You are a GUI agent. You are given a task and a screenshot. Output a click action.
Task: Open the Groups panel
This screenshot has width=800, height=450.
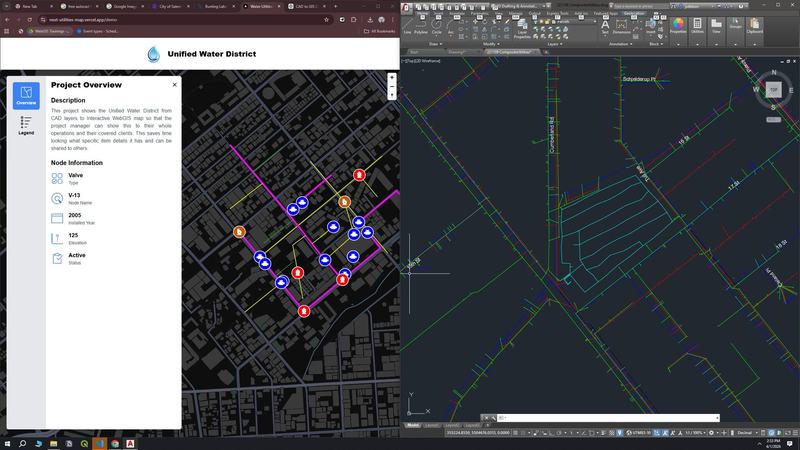[x=735, y=26]
